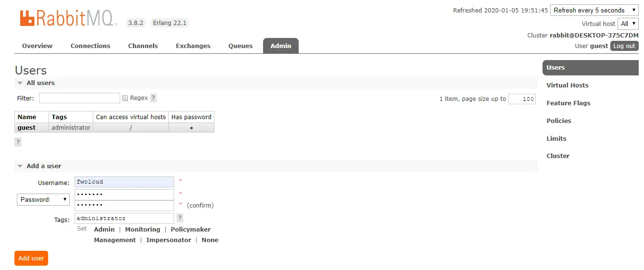Open the guest user link
This screenshot has width=644, height=270.
tap(26, 128)
